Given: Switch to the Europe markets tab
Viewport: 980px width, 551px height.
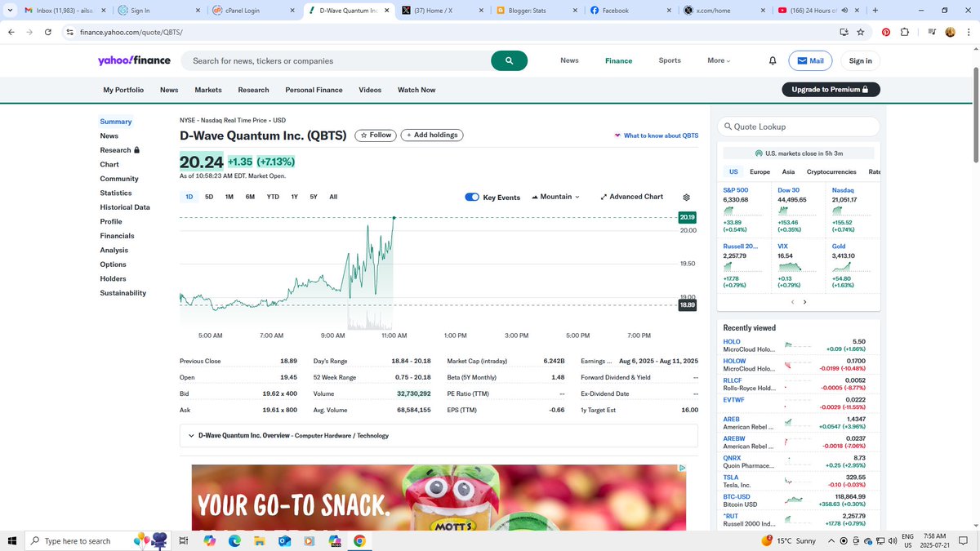Looking at the screenshot, I should [x=759, y=172].
